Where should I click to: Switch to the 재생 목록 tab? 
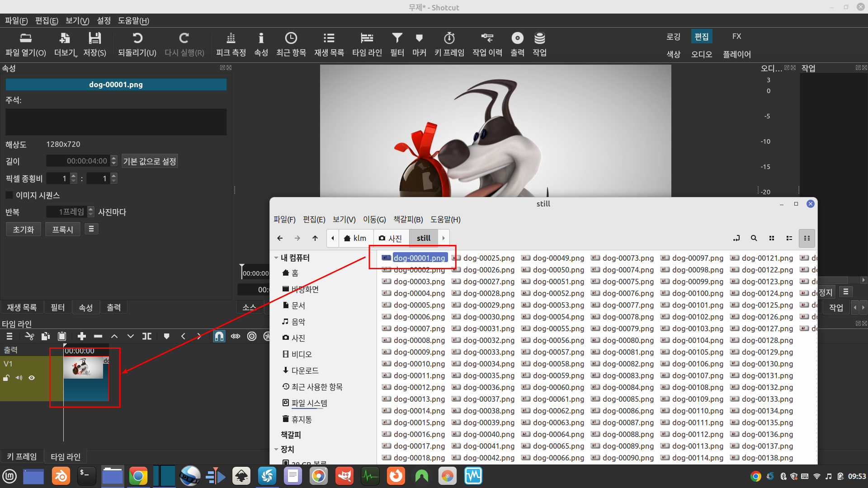tap(22, 307)
